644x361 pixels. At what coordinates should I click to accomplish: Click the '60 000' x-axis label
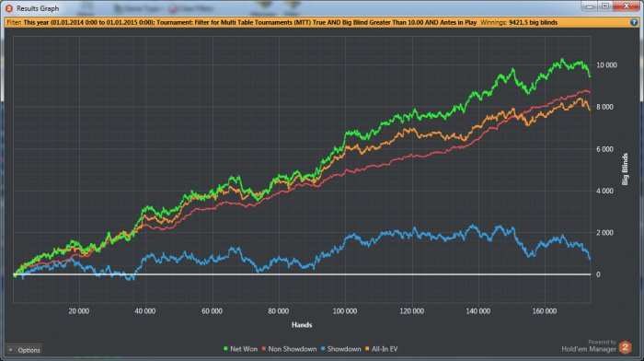[212, 311]
